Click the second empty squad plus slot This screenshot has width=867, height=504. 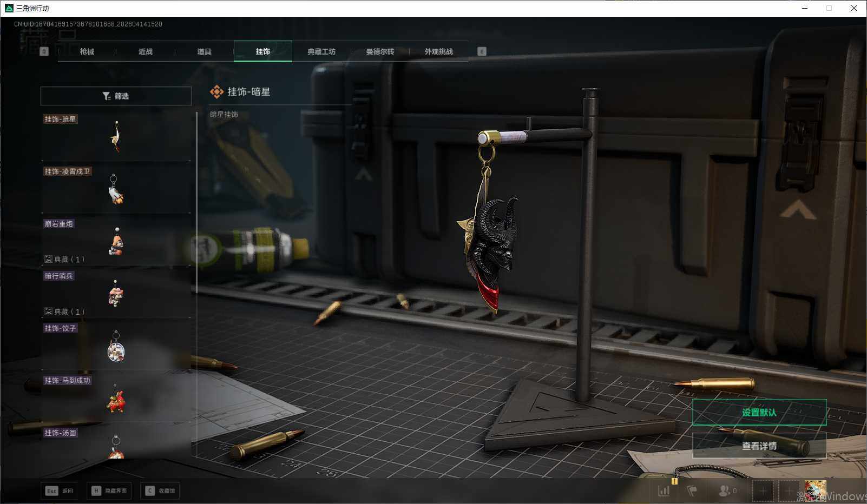click(789, 491)
